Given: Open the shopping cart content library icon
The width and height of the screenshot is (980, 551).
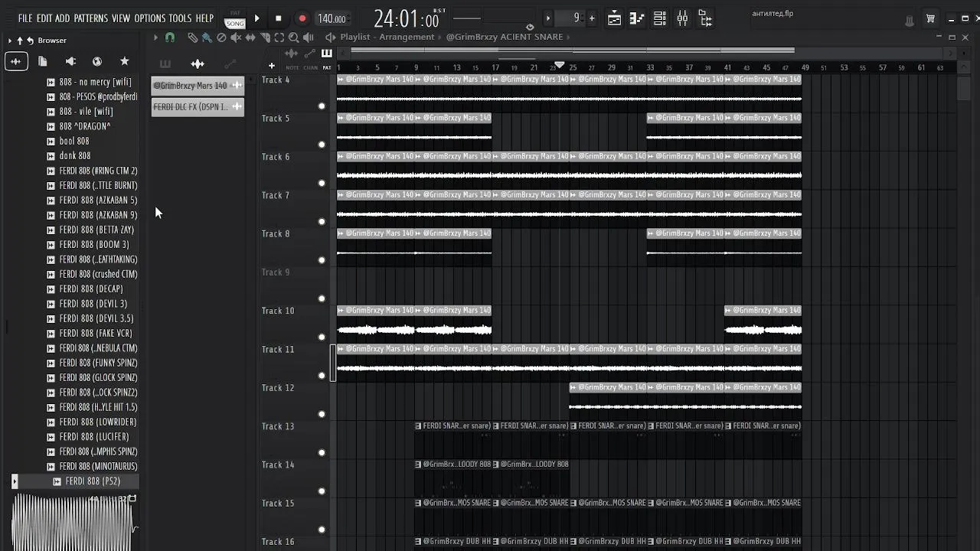Looking at the screenshot, I should point(931,19).
